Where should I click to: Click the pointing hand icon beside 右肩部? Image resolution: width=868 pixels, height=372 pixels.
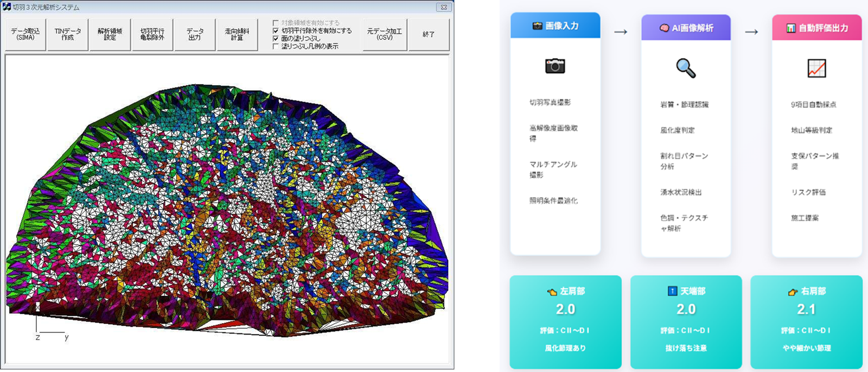coord(793,292)
